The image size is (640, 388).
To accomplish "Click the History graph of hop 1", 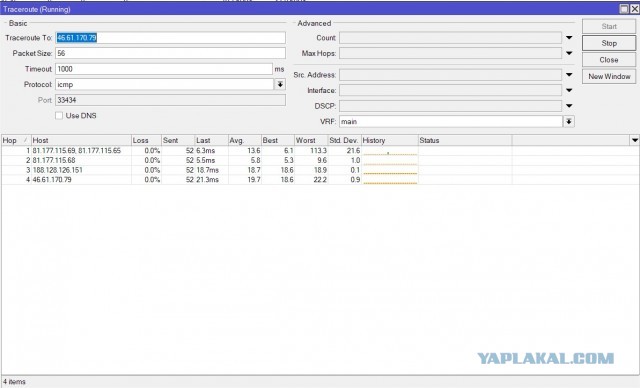I will point(390,151).
